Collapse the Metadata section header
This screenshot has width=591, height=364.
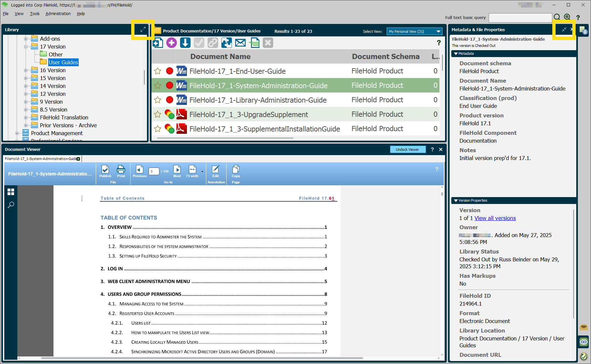(456, 53)
